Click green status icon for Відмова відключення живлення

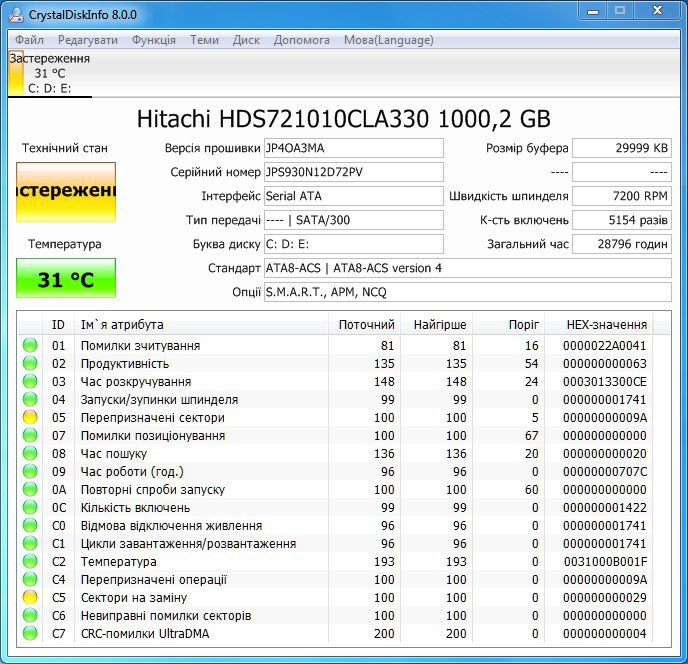(30, 525)
